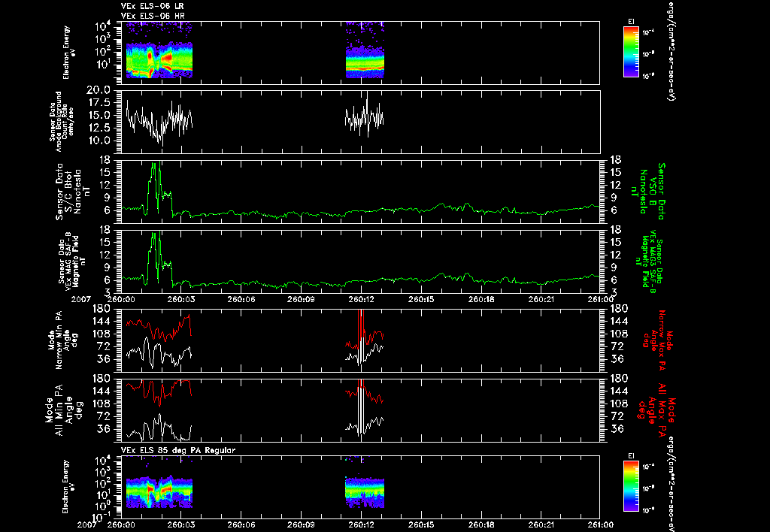Click the top electron energy color bar

click(x=631, y=52)
